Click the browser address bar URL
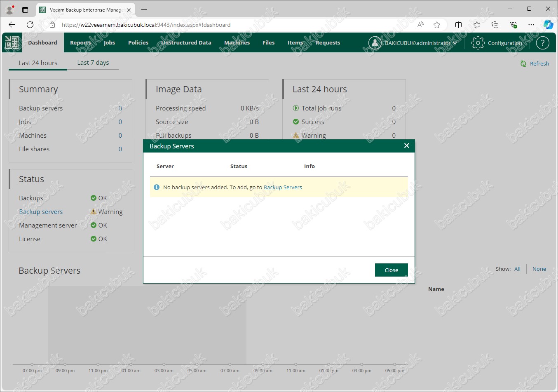Image resolution: width=558 pixels, height=392 pixels. [146, 25]
